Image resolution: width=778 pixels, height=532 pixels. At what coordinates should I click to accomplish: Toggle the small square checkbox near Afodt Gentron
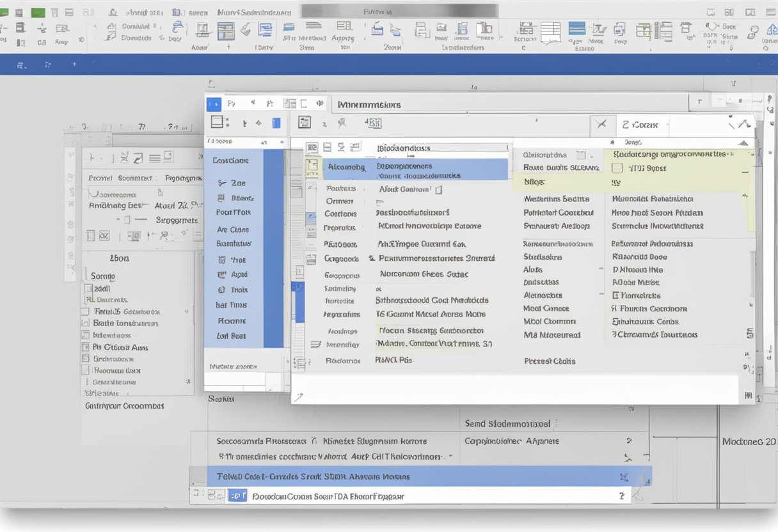(438, 189)
